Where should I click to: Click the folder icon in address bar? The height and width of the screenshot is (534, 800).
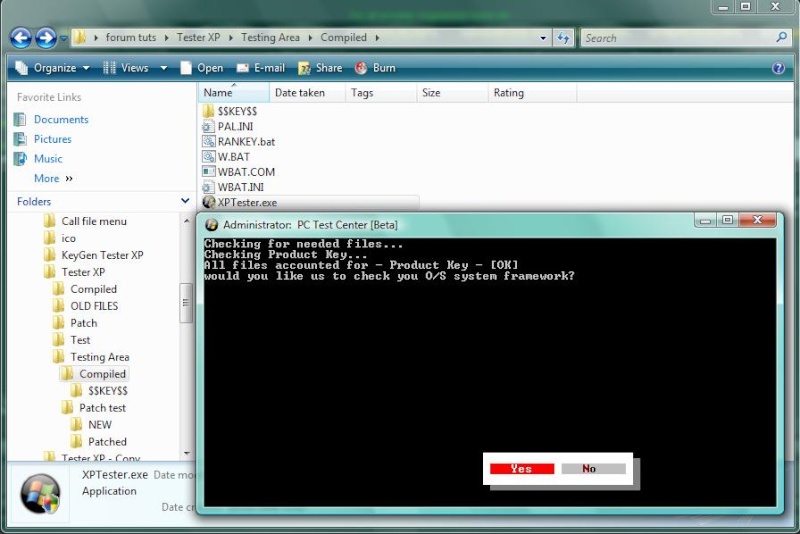coord(80,37)
